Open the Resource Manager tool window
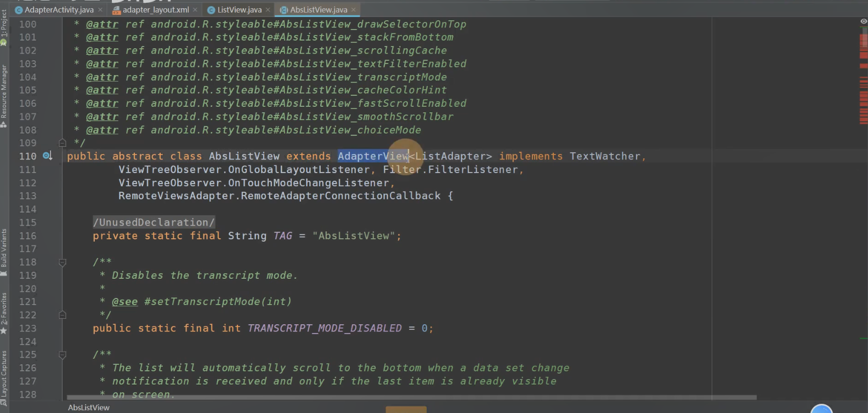 point(4,96)
